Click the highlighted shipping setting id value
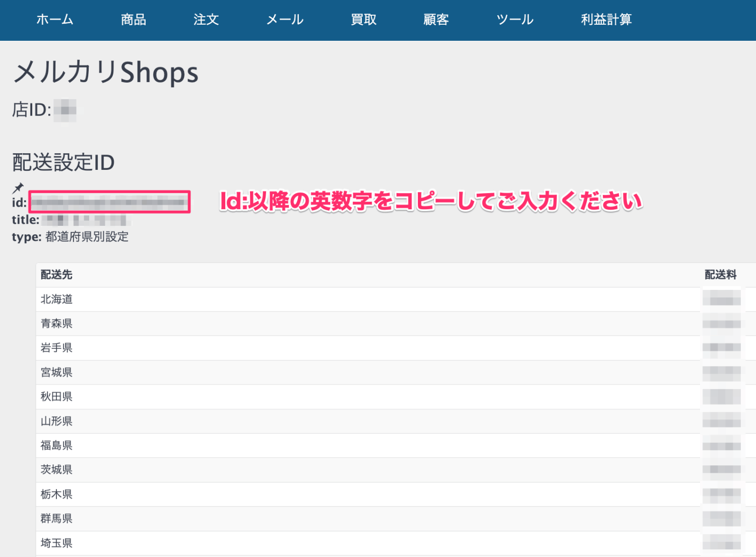This screenshot has width=756, height=557. pos(109,202)
